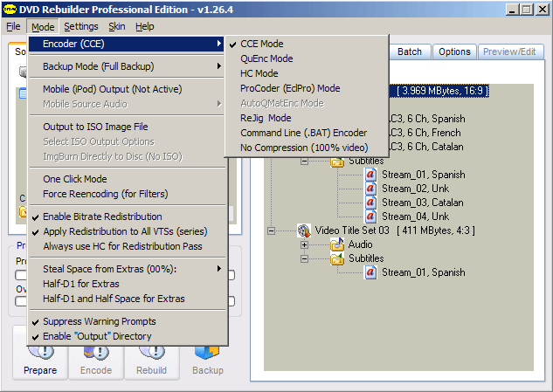
Task: Enable One Click Mode
Action: 128,179
